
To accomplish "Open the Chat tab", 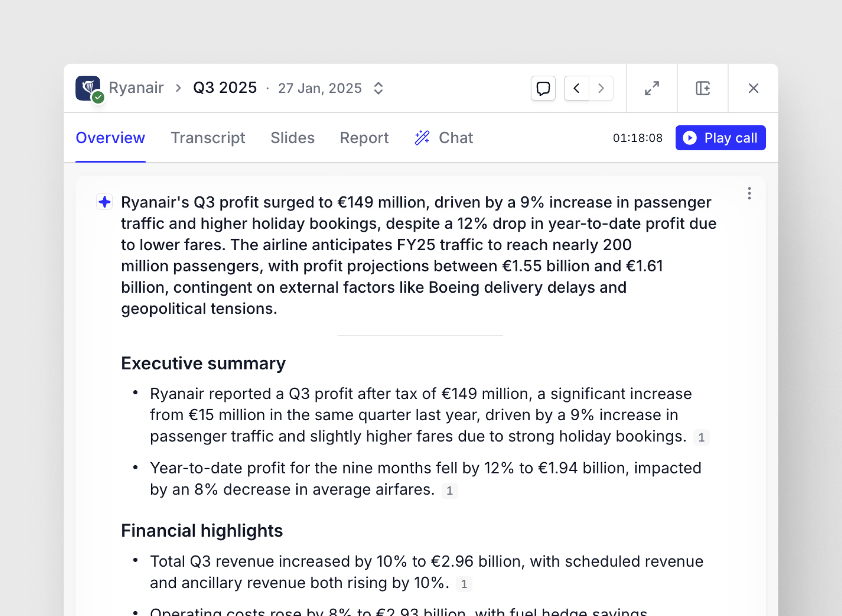I will 444,138.
